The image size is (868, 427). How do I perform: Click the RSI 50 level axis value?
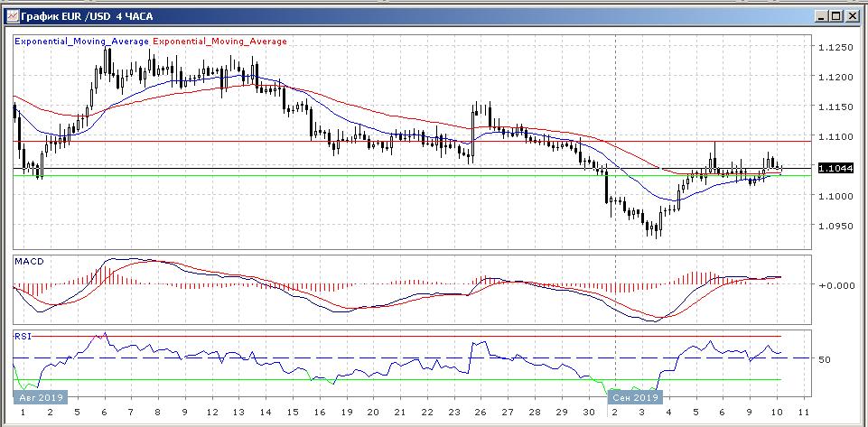pyautogui.click(x=825, y=359)
